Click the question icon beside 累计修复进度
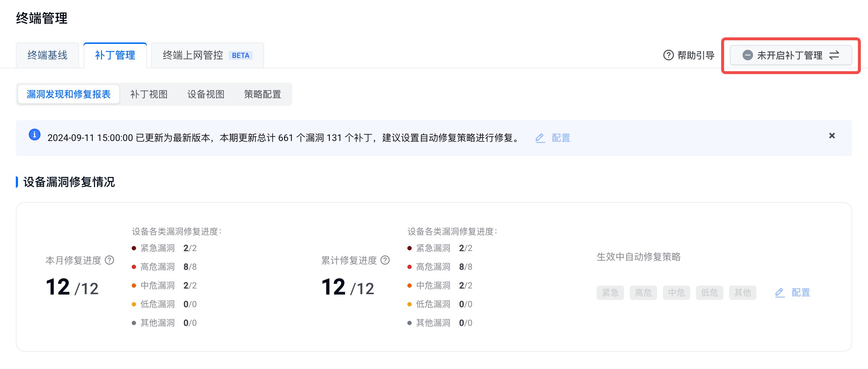Viewport: 868px width, 369px height. click(385, 260)
